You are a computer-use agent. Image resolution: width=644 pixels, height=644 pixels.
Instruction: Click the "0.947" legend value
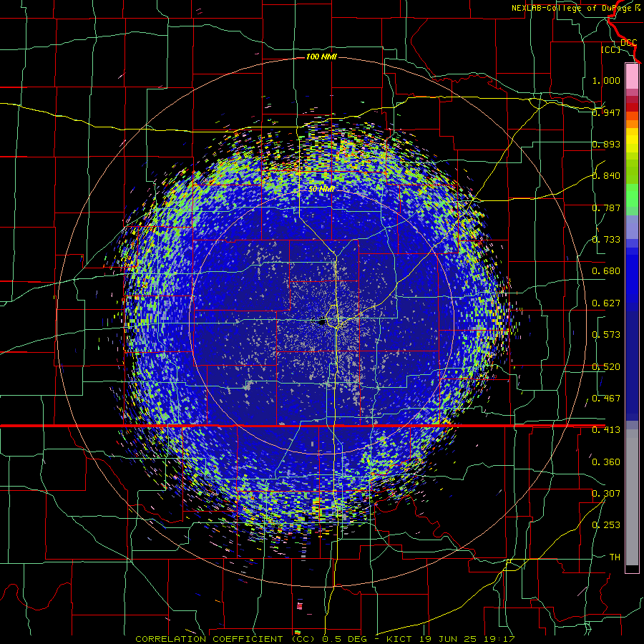tap(606, 112)
